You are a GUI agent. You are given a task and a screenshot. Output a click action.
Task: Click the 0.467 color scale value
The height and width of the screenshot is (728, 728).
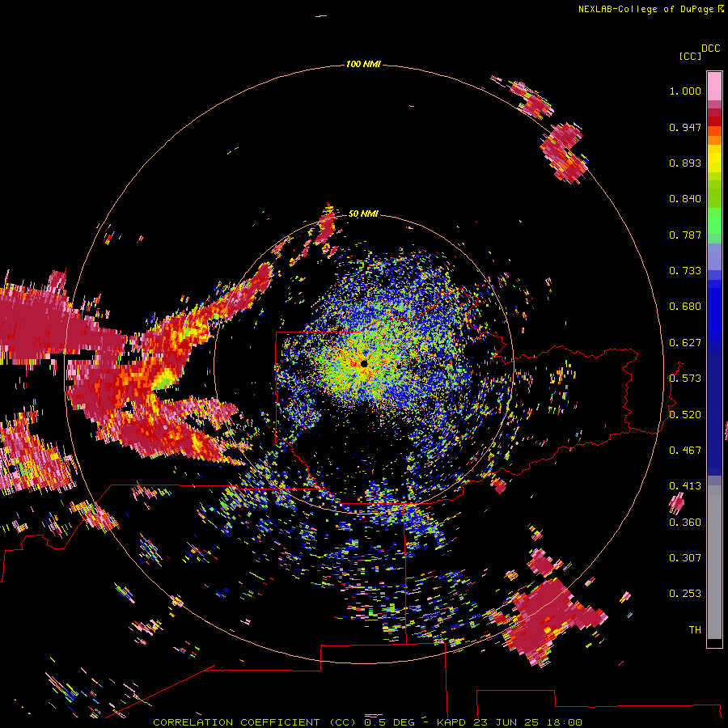click(685, 451)
